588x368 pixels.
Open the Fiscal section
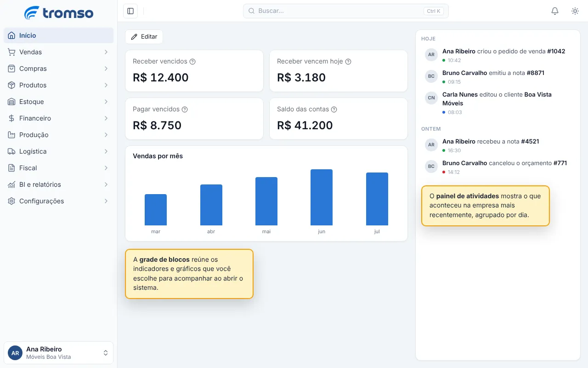59,168
